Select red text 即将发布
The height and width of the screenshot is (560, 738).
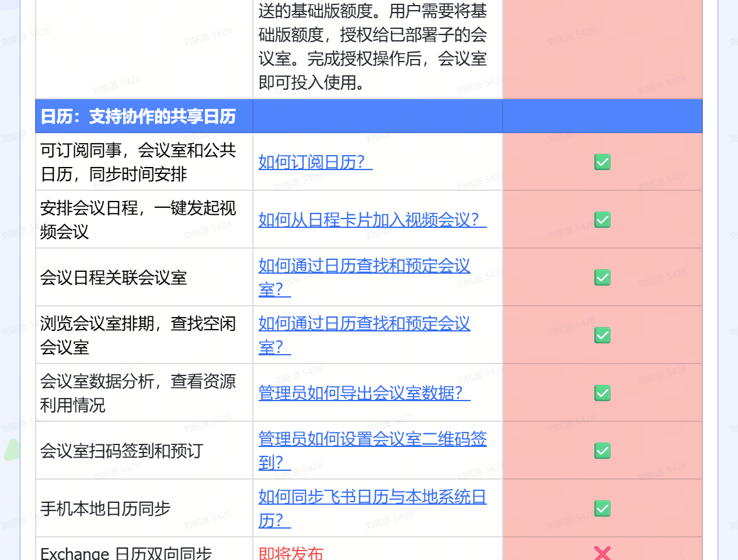(291, 553)
